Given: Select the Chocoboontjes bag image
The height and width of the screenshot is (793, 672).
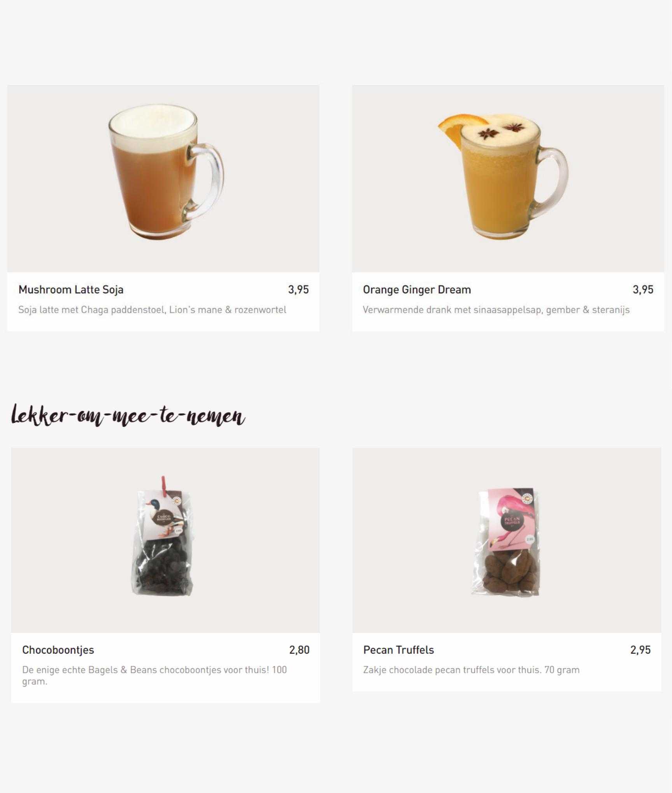Looking at the screenshot, I should pyautogui.click(x=165, y=540).
